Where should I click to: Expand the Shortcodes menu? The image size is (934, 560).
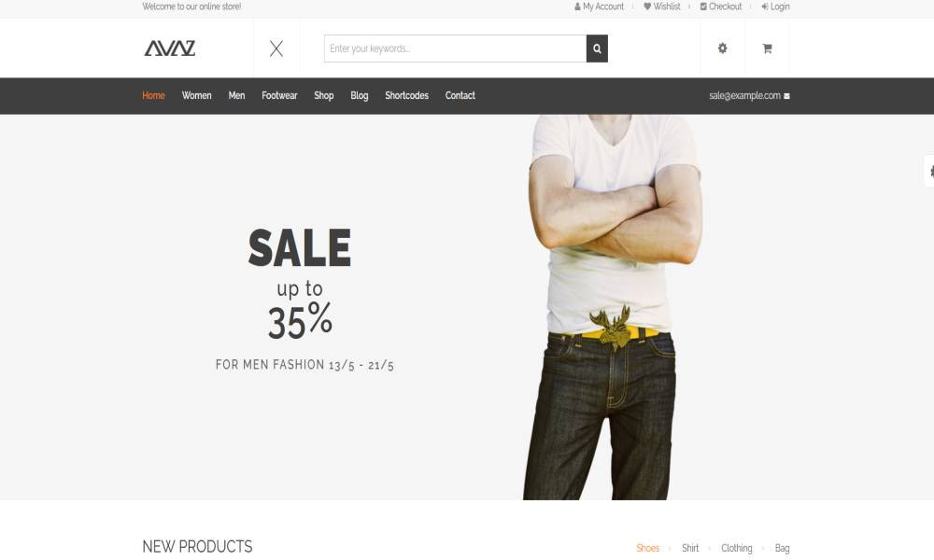pos(407,96)
